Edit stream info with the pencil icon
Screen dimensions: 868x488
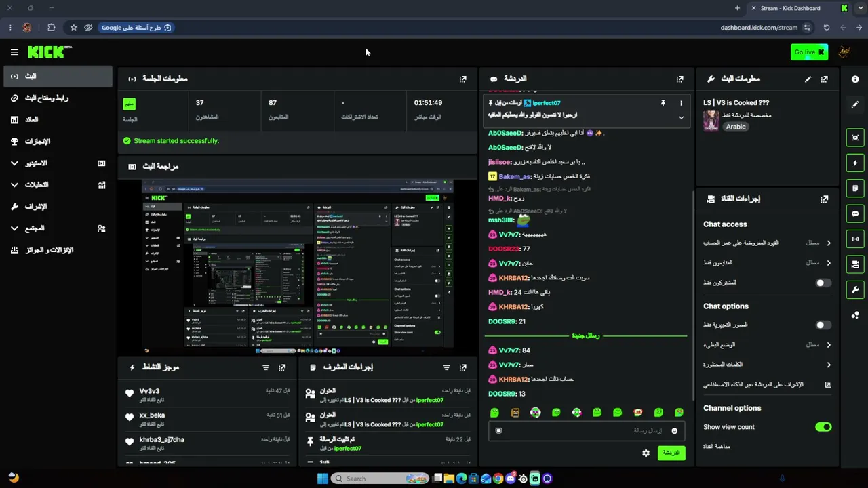pyautogui.click(x=808, y=79)
